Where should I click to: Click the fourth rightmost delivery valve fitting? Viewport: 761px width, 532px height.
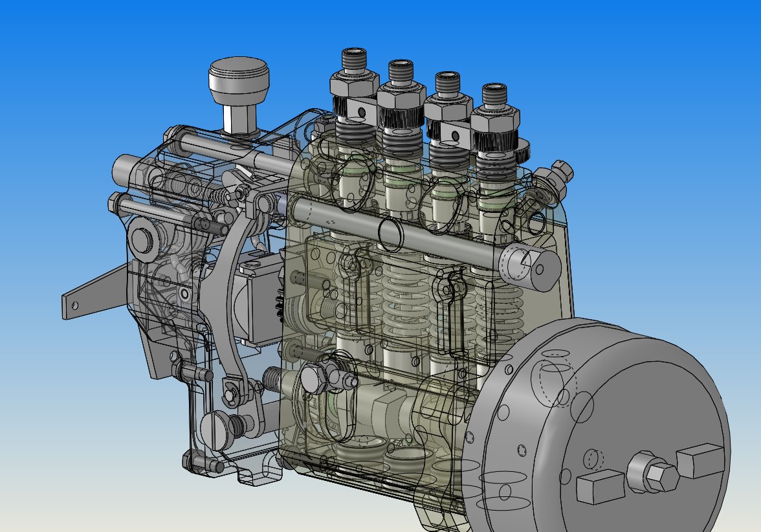[497, 116]
